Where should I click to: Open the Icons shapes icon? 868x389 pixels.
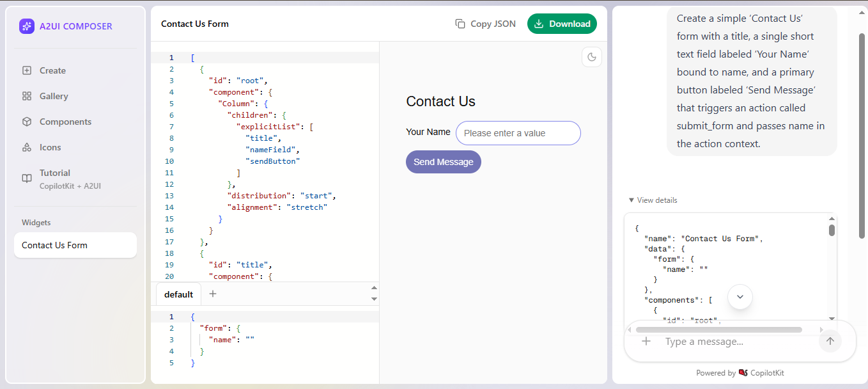pyautogui.click(x=27, y=147)
